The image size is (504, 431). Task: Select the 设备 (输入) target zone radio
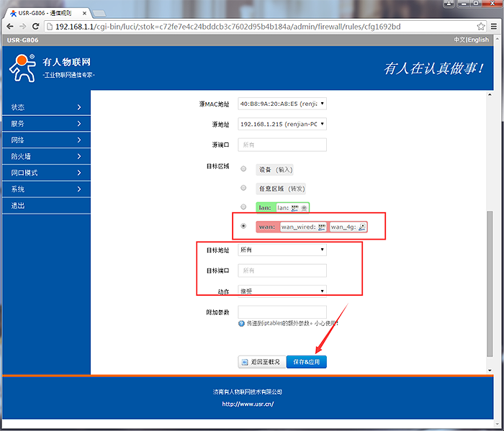tap(243, 169)
